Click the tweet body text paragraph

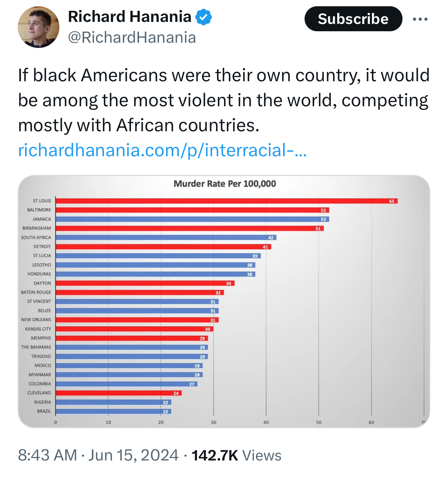click(x=224, y=100)
